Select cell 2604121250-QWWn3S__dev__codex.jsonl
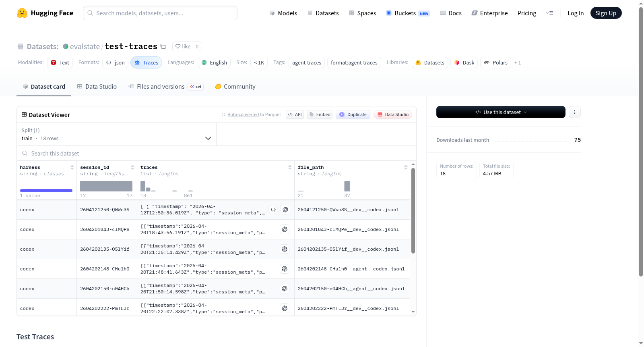The width and height of the screenshot is (644, 347). click(348, 210)
